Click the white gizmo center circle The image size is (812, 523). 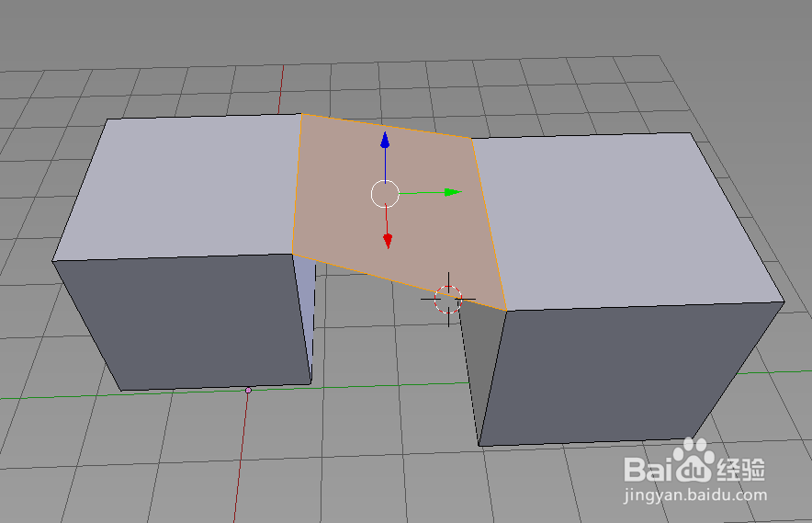[385, 194]
